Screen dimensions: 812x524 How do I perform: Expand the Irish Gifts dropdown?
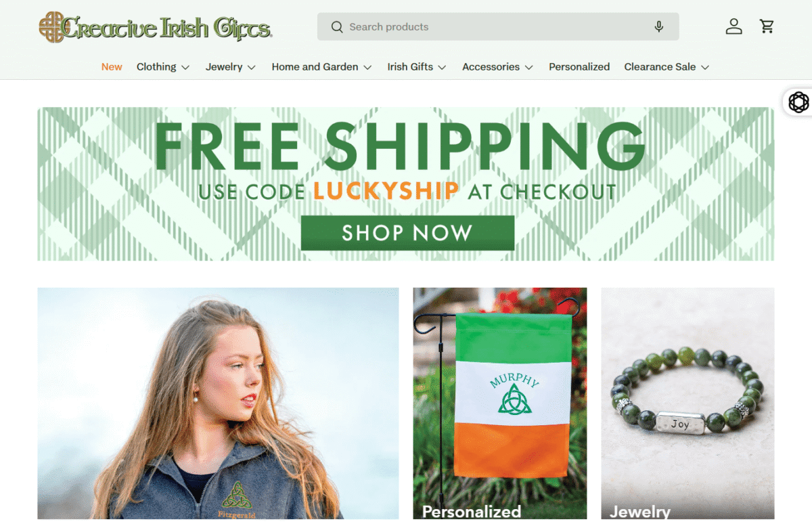417,67
